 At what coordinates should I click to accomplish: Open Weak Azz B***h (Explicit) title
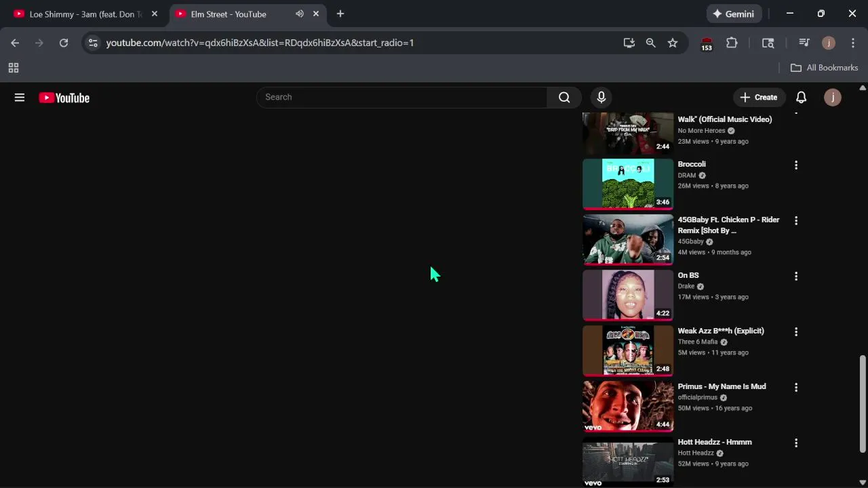tap(721, 331)
